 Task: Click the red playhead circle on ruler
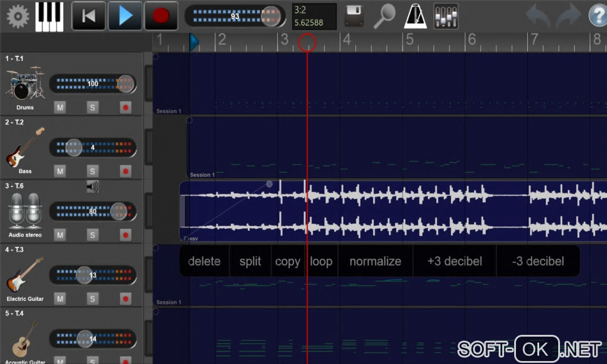click(307, 42)
